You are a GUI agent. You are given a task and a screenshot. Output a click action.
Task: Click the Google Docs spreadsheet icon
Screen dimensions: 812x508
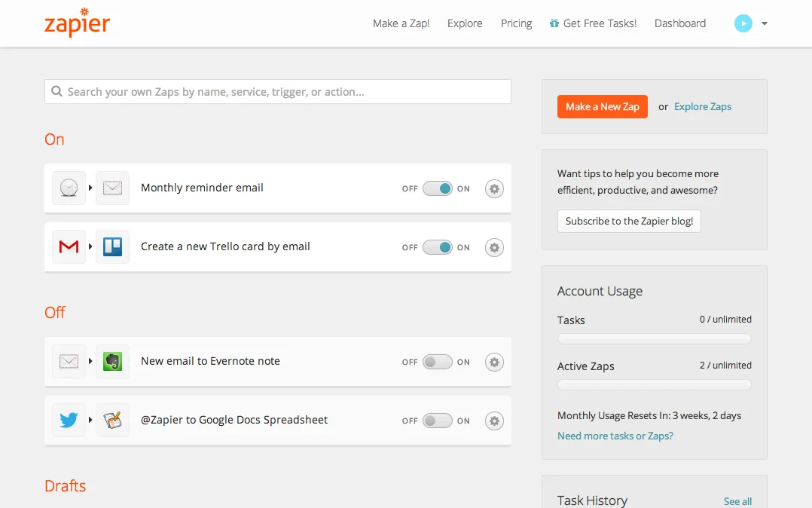point(112,421)
